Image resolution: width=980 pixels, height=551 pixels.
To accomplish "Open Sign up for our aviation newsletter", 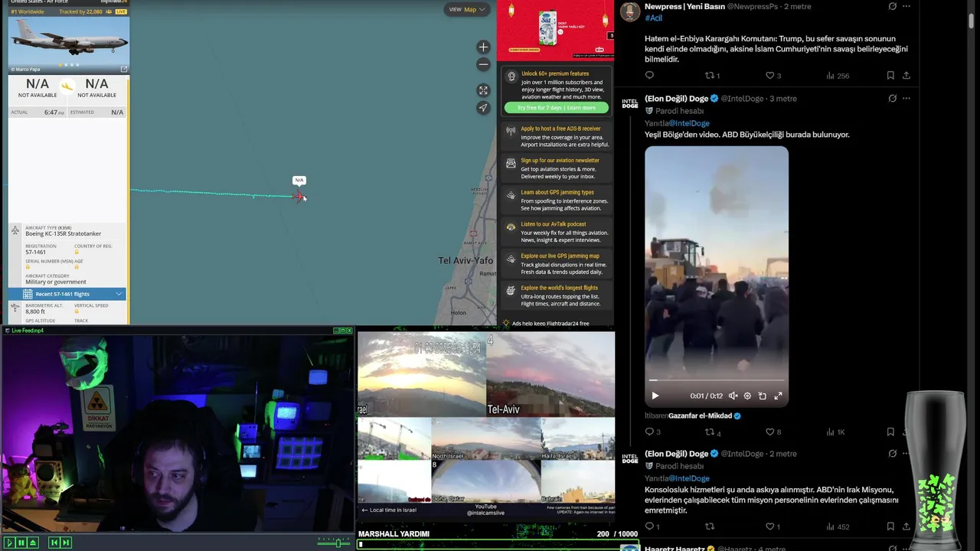I will pos(557,168).
